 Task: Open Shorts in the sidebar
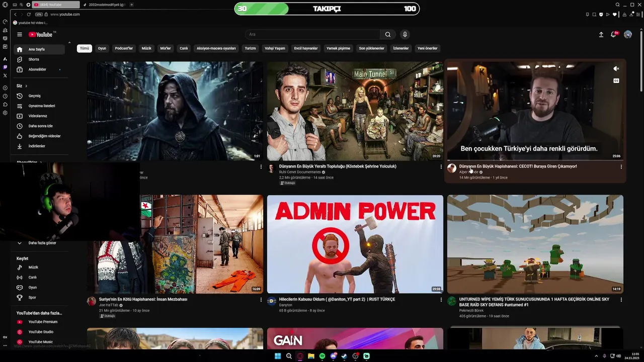coord(40,59)
